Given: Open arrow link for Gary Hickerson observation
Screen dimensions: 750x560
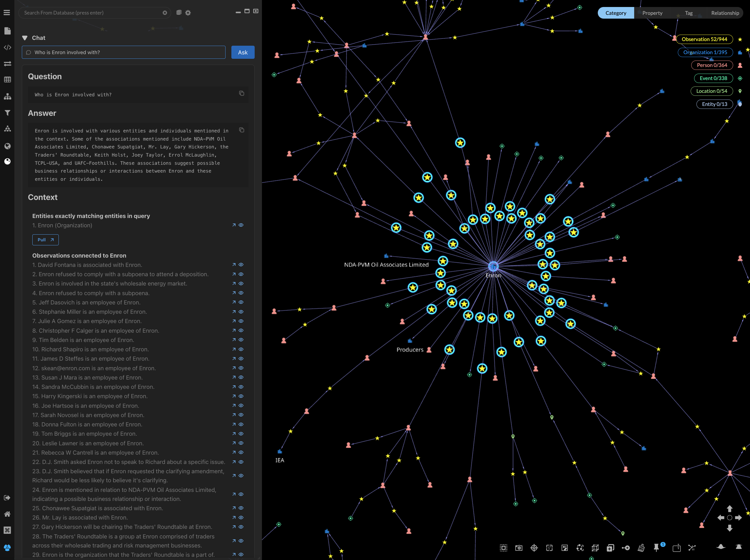Looking at the screenshot, I should 234,527.
